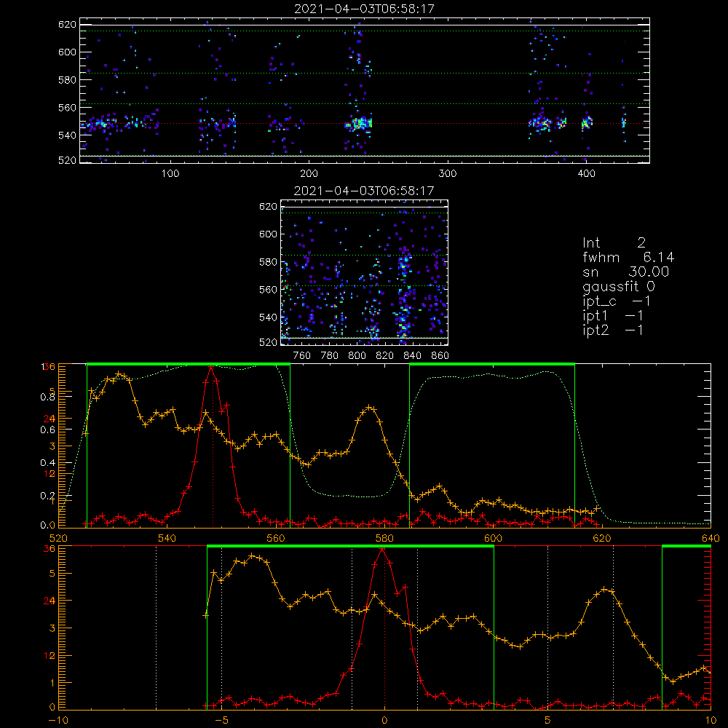Screen dimensions: 728x728
Task: Click the ipt1 -1 parameter text
Action: click(x=613, y=316)
